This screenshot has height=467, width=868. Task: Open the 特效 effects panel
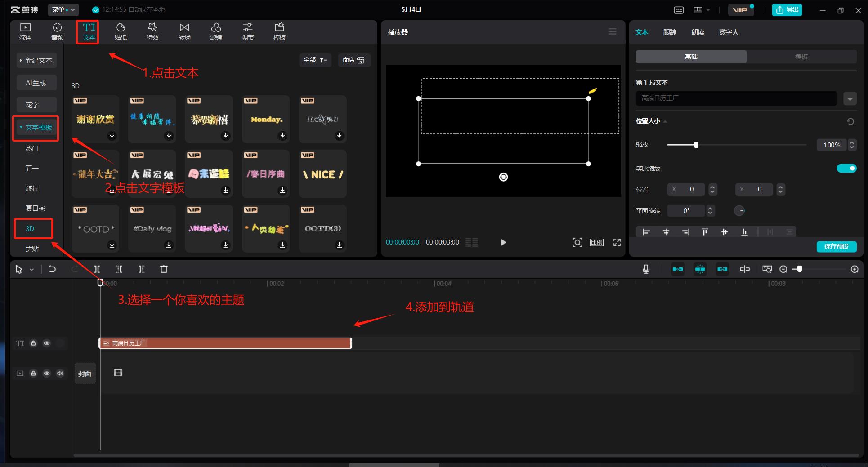point(152,31)
